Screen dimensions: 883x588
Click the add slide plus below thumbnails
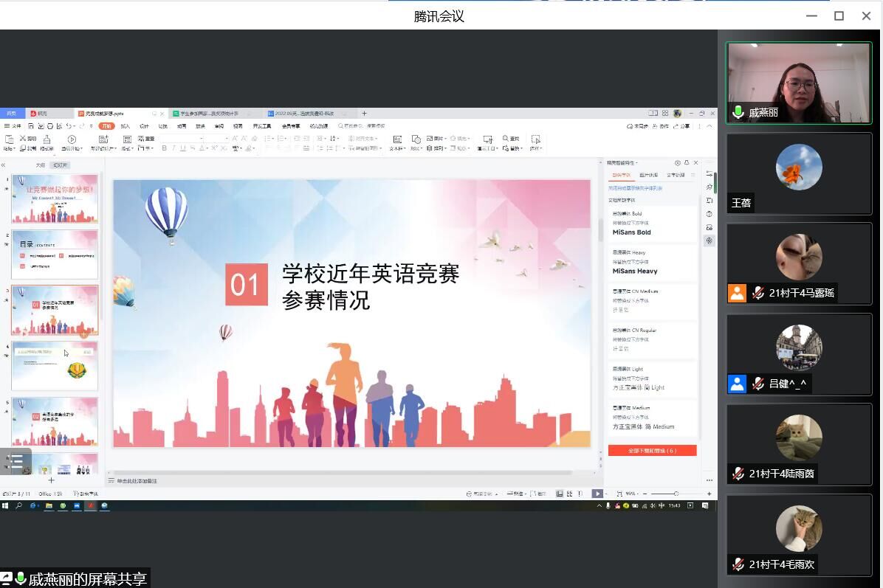click(x=51, y=480)
